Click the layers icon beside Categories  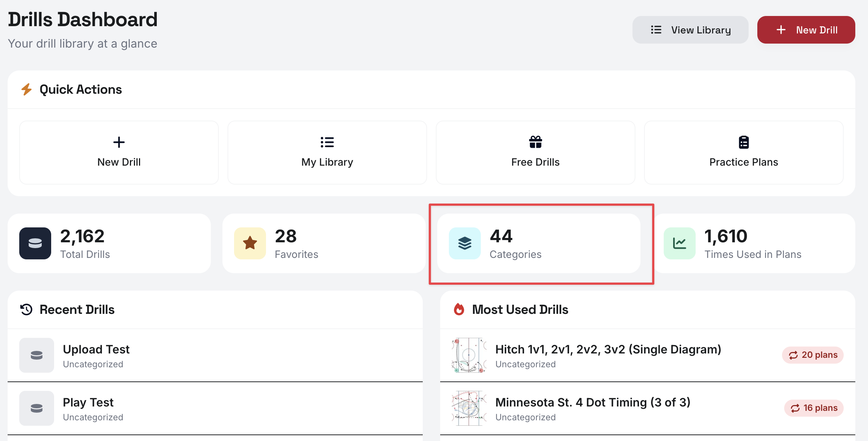pos(465,243)
